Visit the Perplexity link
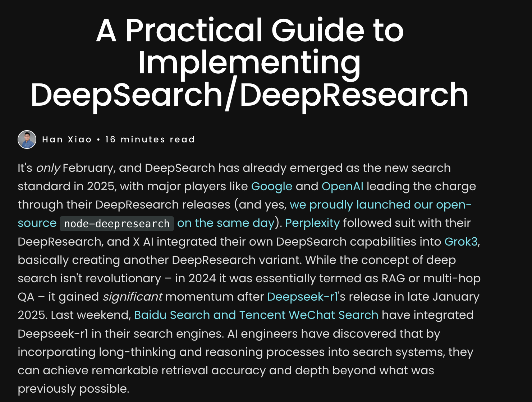532x402 pixels. tap(312, 223)
